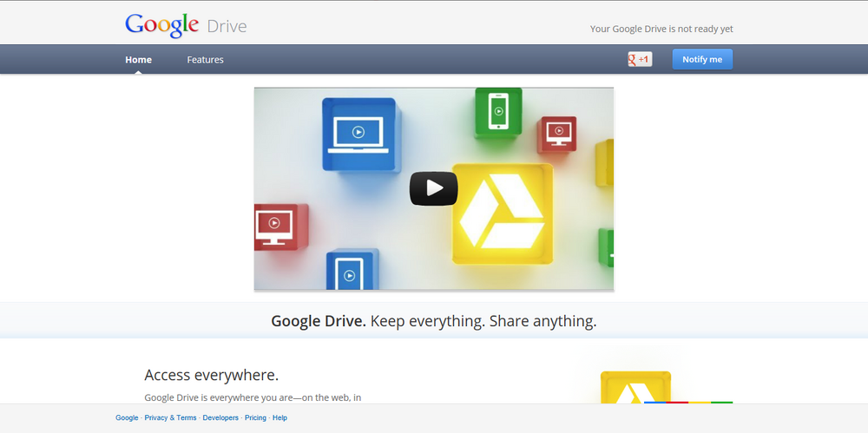This screenshot has height=433, width=868.
Task: Click 'Your Google Drive is not ready yet' text
Action: (x=661, y=29)
